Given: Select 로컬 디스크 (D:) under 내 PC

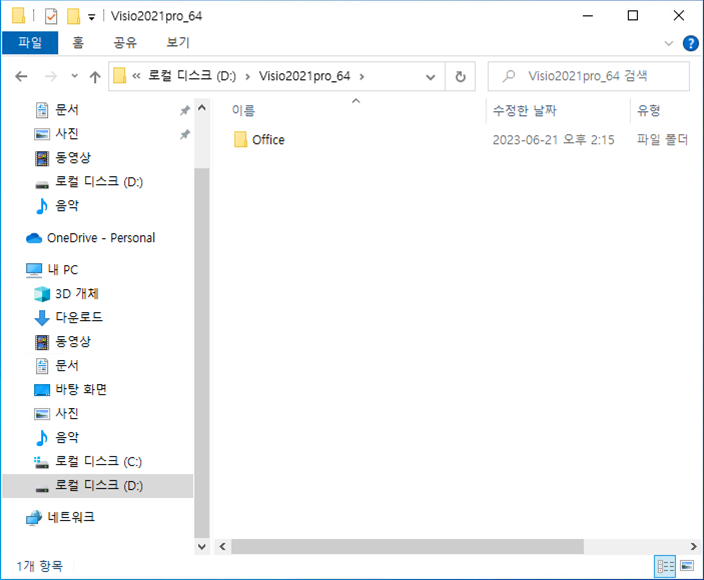Looking at the screenshot, I should pyautogui.click(x=98, y=486).
